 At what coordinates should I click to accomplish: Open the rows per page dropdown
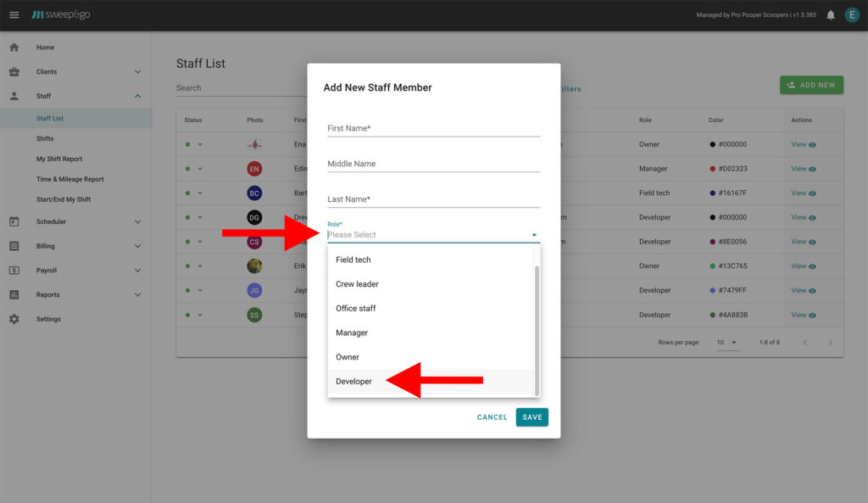pos(727,343)
